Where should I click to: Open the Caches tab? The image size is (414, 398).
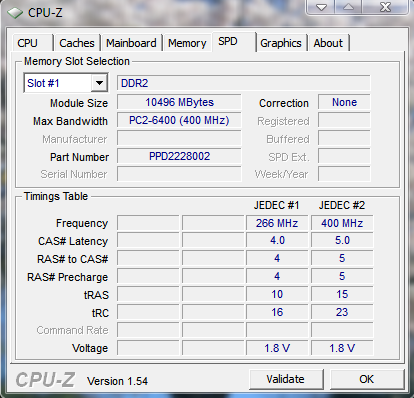[77, 43]
